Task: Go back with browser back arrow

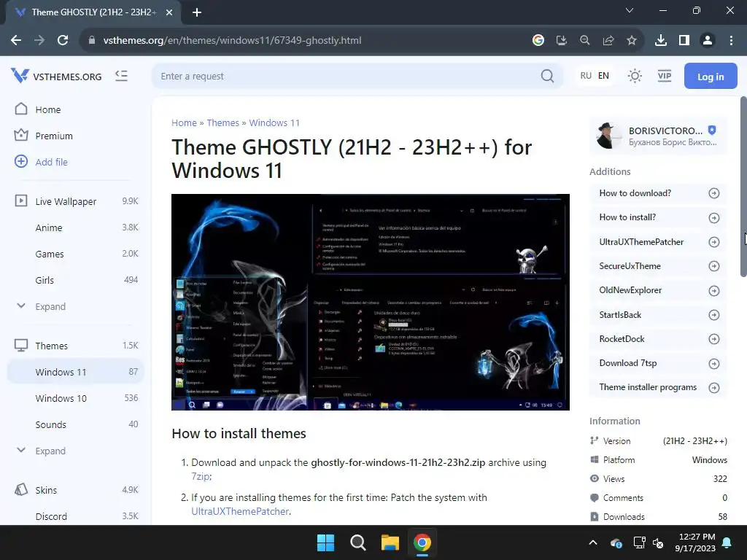Action: [16, 41]
